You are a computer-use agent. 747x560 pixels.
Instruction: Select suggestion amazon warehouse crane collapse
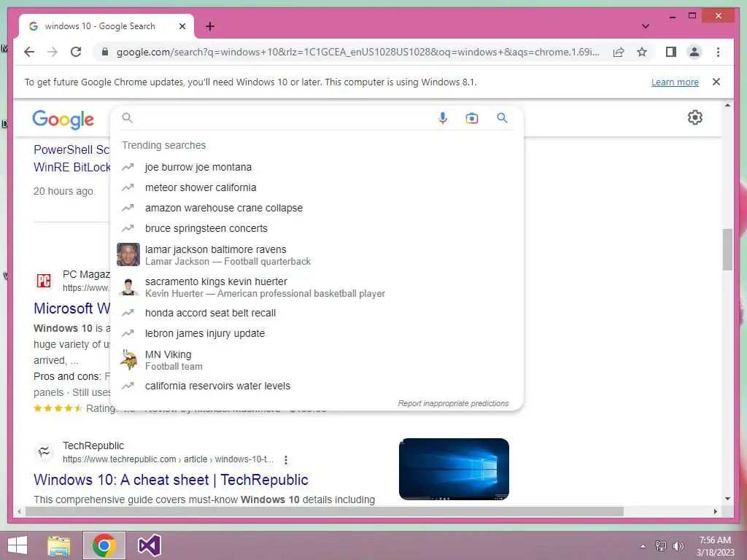click(317, 208)
